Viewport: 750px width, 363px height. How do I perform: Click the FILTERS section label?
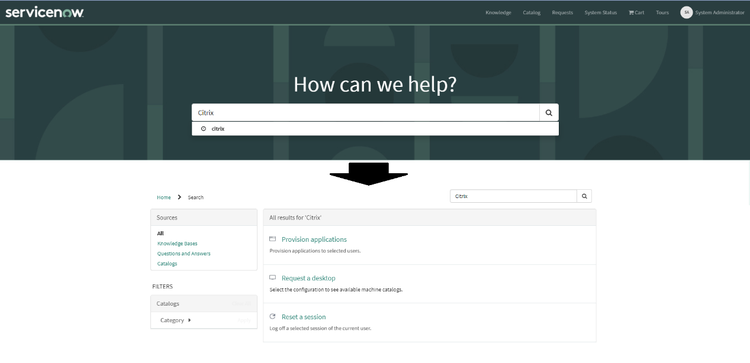(163, 287)
